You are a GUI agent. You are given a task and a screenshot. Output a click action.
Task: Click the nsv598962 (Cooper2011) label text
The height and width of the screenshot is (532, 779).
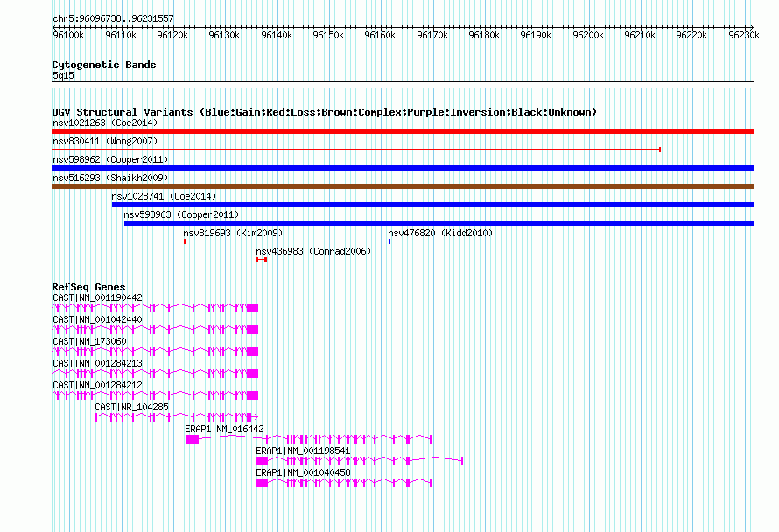tap(110, 159)
